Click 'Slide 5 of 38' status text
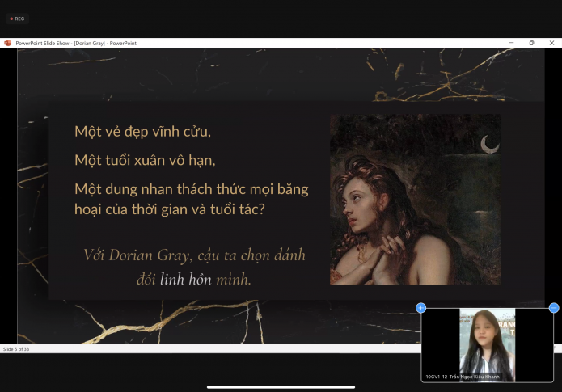The image size is (562, 392). [x=16, y=349]
